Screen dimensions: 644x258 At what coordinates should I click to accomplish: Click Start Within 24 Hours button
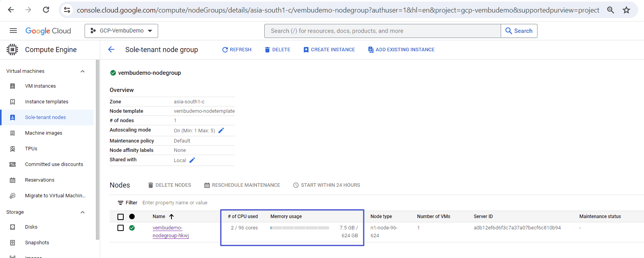coord(327,185)
